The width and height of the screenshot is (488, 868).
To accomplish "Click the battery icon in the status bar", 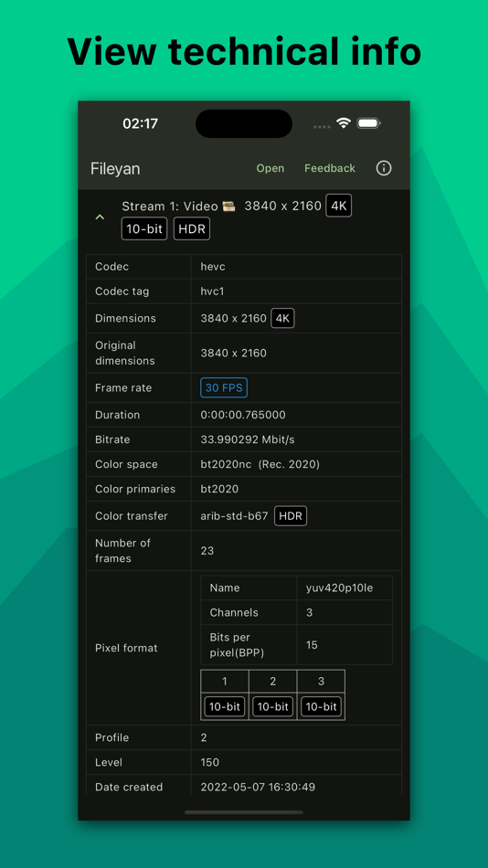I will [x=368, y=123].
